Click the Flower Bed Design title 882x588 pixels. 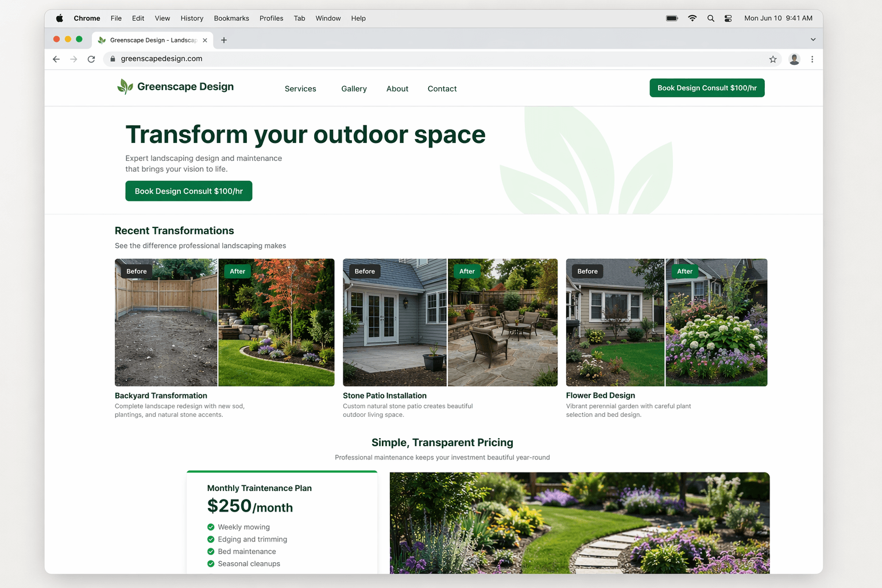pyautogui.click(x=601, y=396)
